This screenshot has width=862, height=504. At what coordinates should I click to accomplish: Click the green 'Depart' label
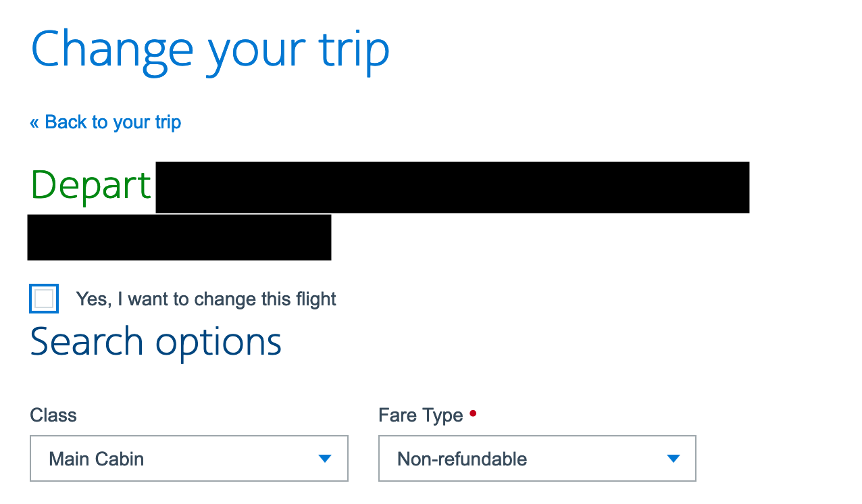click(90, 184)
